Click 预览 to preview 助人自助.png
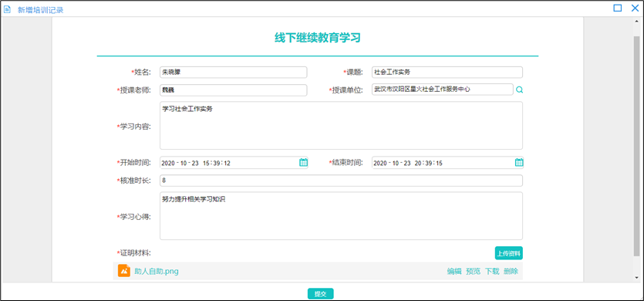 pos(473,272)
